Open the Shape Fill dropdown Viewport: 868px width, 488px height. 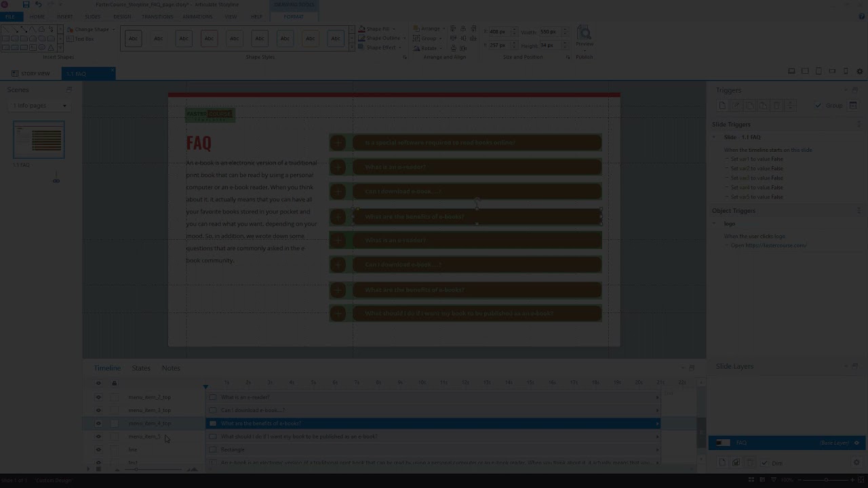tap(377, 29)
